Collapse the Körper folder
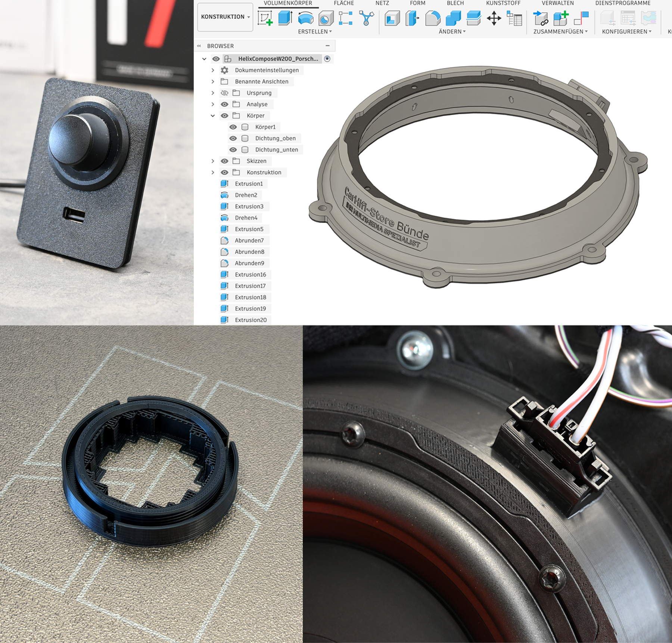Screen dimensions: 672x643 (x=213, y=116)
